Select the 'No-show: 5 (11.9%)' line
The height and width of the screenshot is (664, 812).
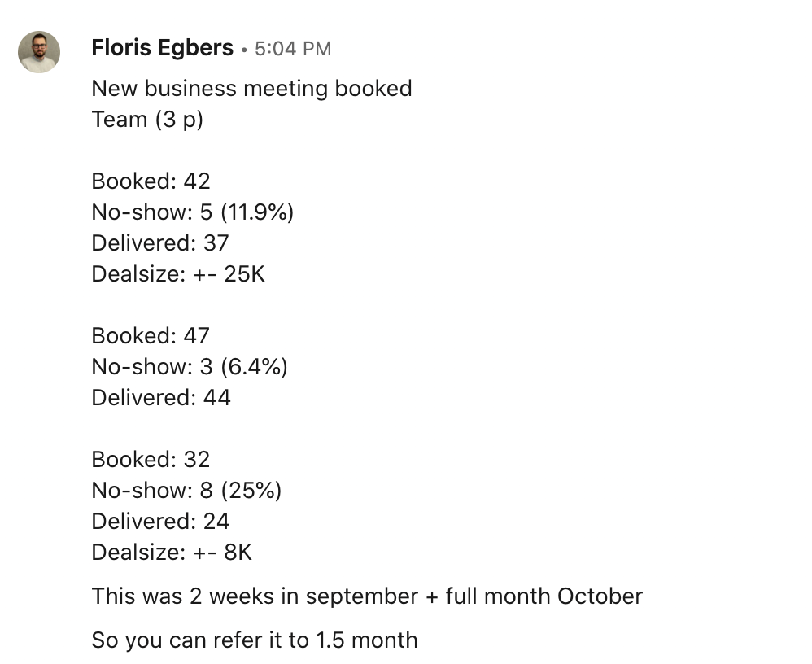point(193,212)
